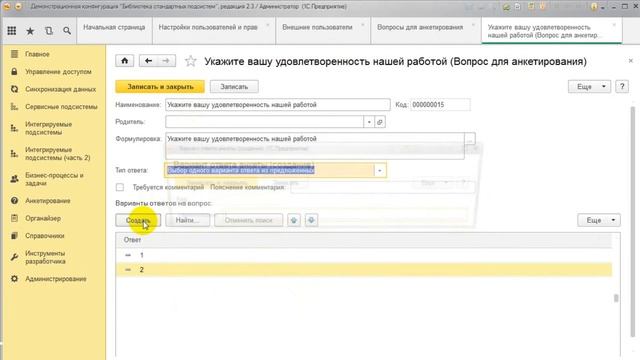Click the Найти... button
Image resolution: width=640 pixels, height=360 pixels.
pos(187,220)
